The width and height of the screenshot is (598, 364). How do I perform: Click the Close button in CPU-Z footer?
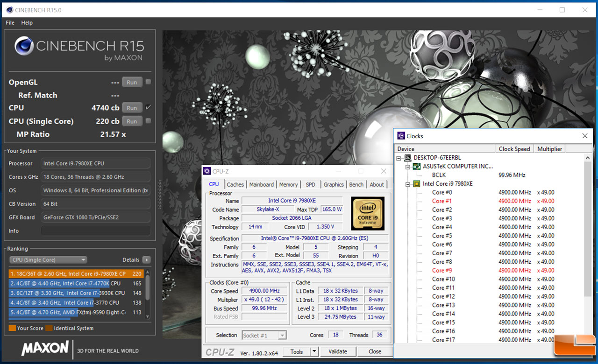(x=375, y=351)
